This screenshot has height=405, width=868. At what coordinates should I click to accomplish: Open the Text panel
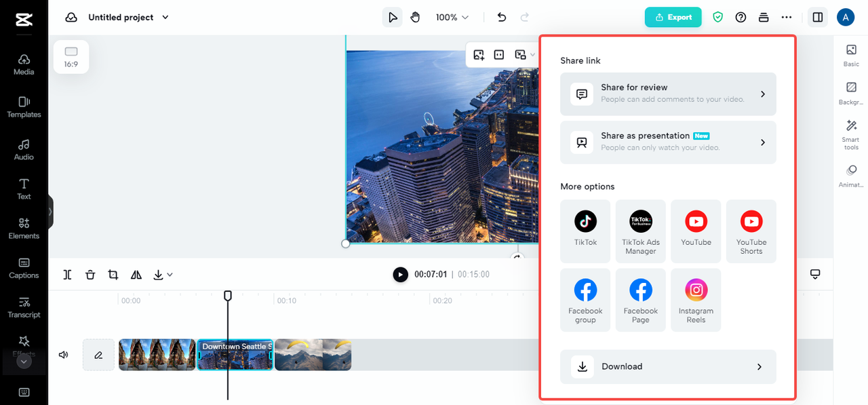(x=24, y=189)
